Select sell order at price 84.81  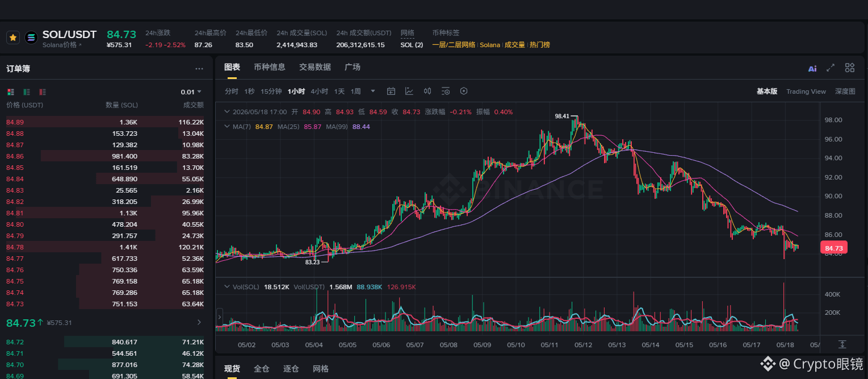coord(105,213)
